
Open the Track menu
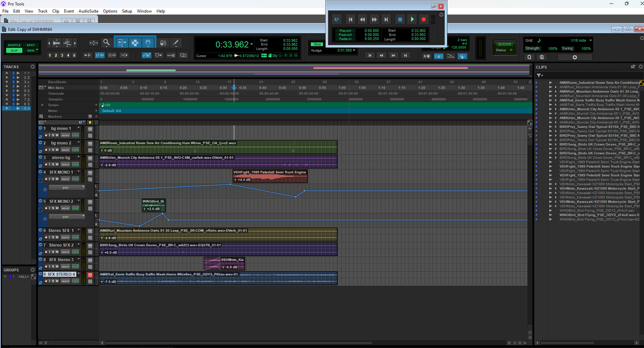[x=43, y=11]
